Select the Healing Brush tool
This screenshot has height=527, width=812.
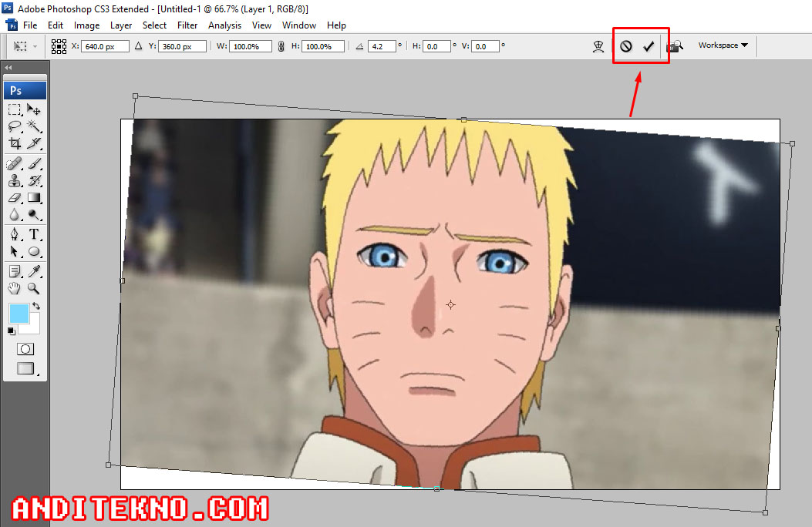tap(15, 164)
